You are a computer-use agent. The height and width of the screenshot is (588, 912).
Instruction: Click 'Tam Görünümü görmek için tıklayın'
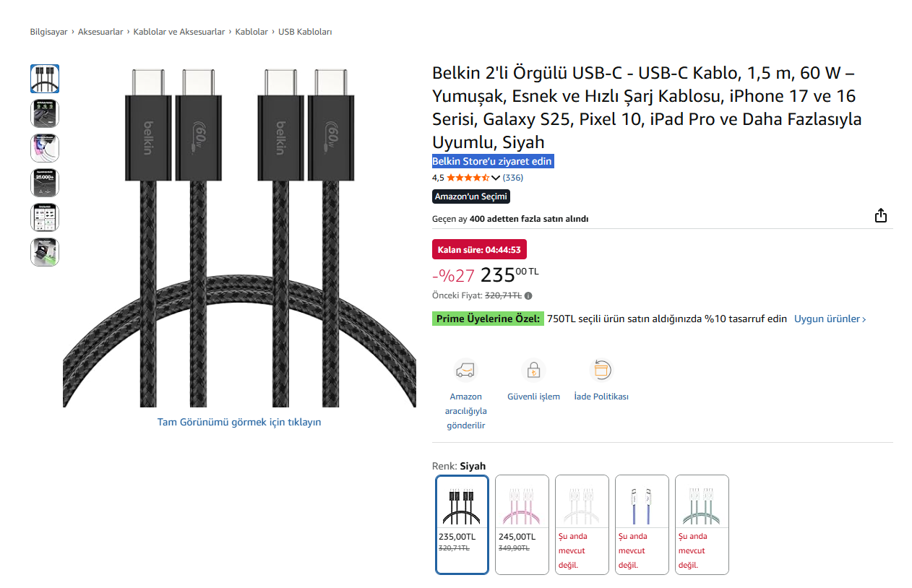[239, 422]
